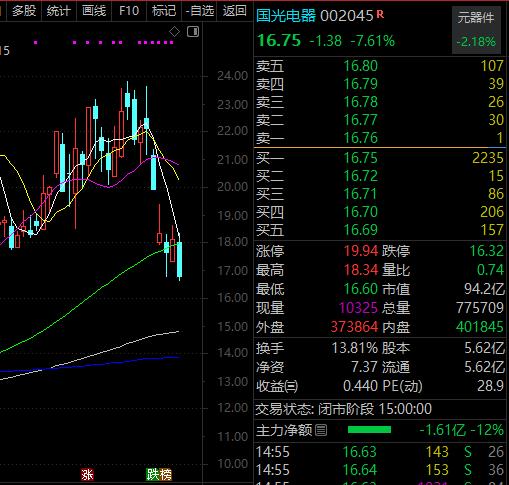
Task: Click the 买一 volume 2235
Action: click(x=488, y=158)
